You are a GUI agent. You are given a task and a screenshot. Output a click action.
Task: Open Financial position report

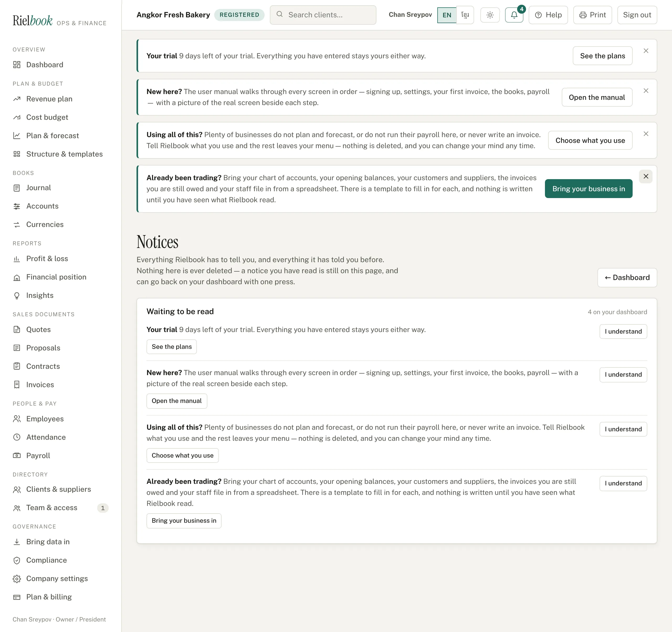[61, 277]
